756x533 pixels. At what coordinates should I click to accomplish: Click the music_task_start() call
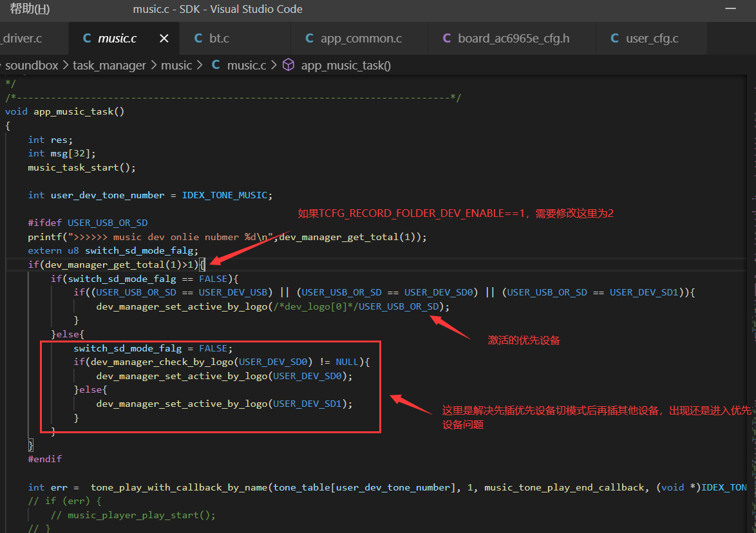pyautogui.click(x=82, y=168)
